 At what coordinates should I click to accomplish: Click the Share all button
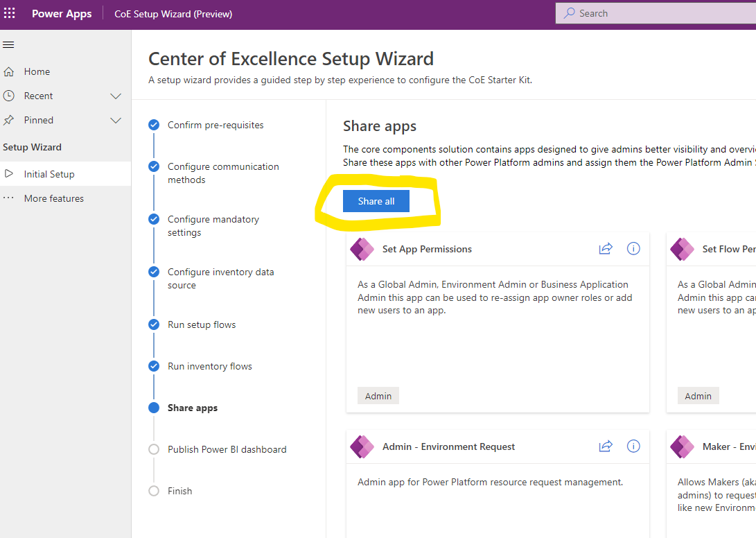pos(376,200)
